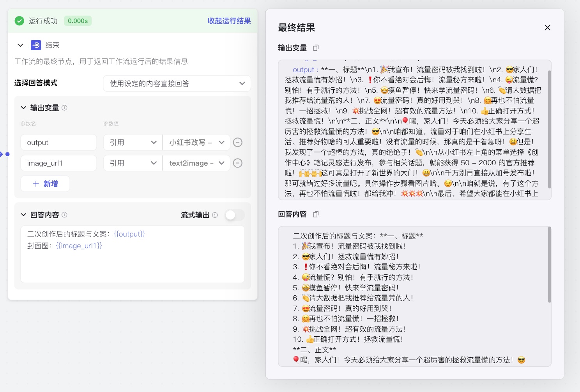
Task: Open the text2image reference dropdown
Action: click(196, 163)
